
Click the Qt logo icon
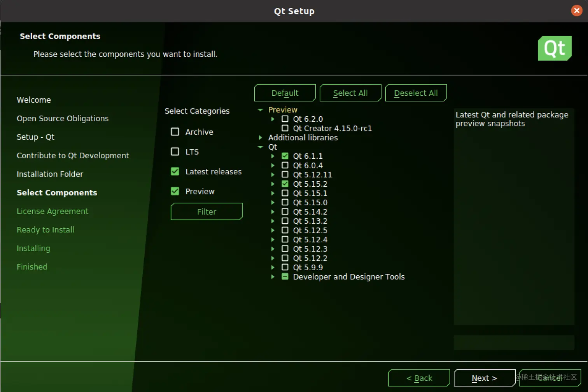[x=555, y=48]
